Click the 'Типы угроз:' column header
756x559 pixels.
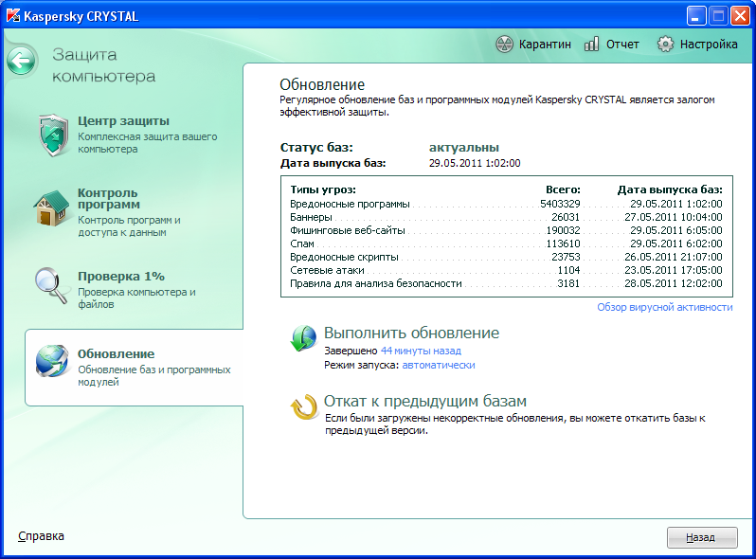[322, 190]
